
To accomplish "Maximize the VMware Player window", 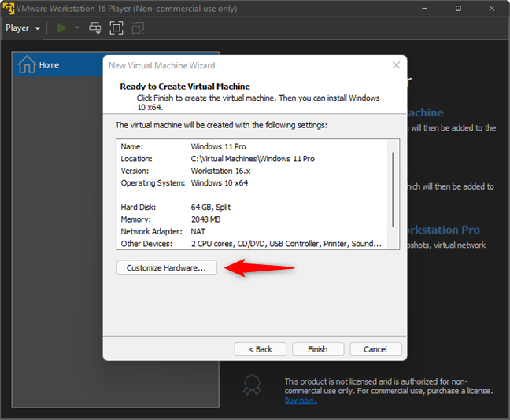I will pos(458,9).
